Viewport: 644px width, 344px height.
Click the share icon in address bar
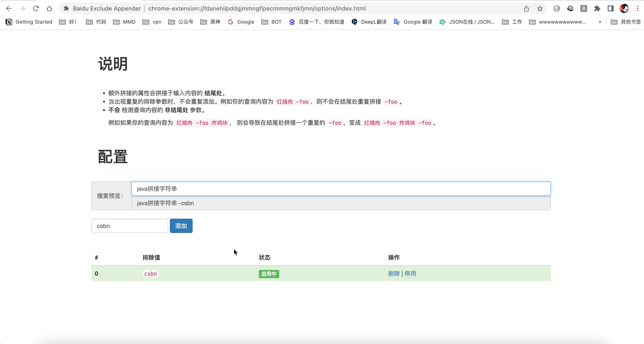click(x=526, y=8)
